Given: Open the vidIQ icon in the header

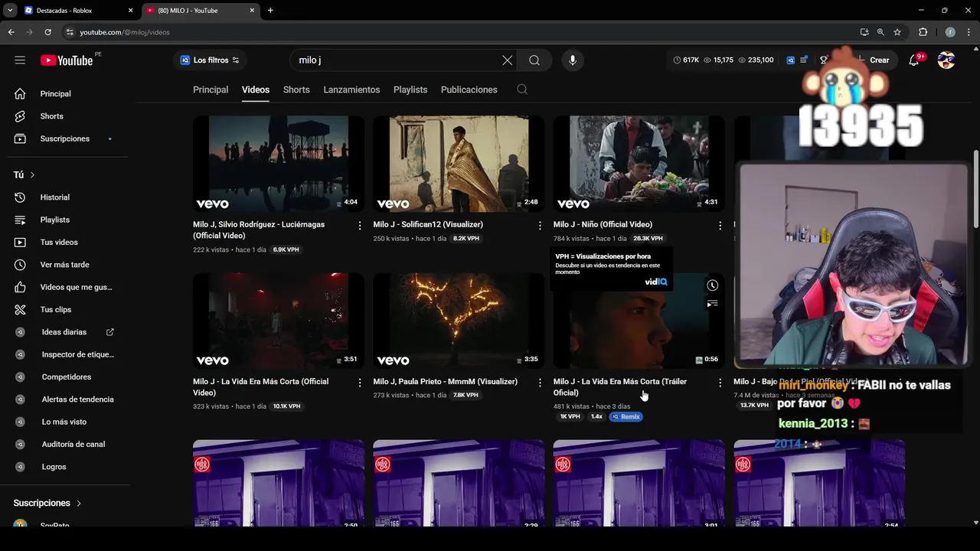Looking at the screenshot, I should 790,60.
